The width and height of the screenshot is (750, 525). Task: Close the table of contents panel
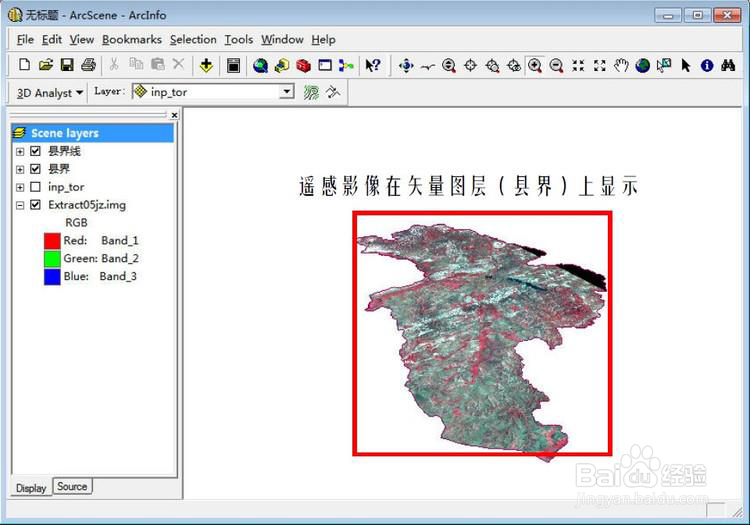tap(175, 115)
